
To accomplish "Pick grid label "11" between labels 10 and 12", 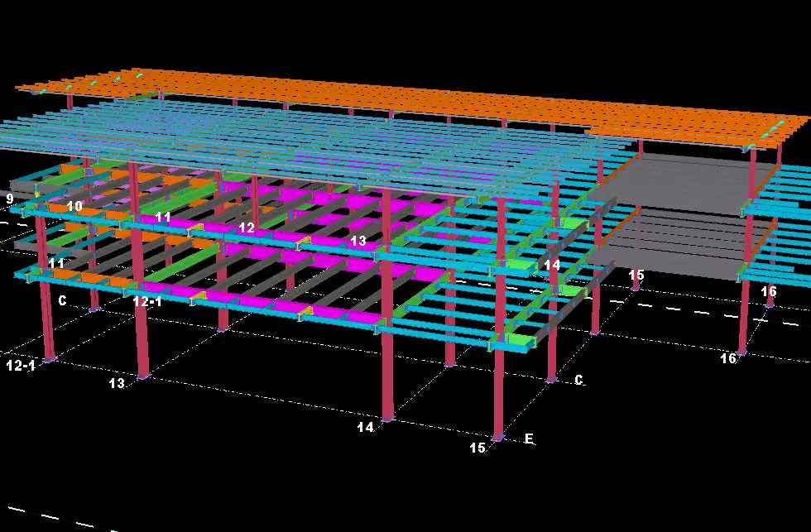I will pos(163,218).
